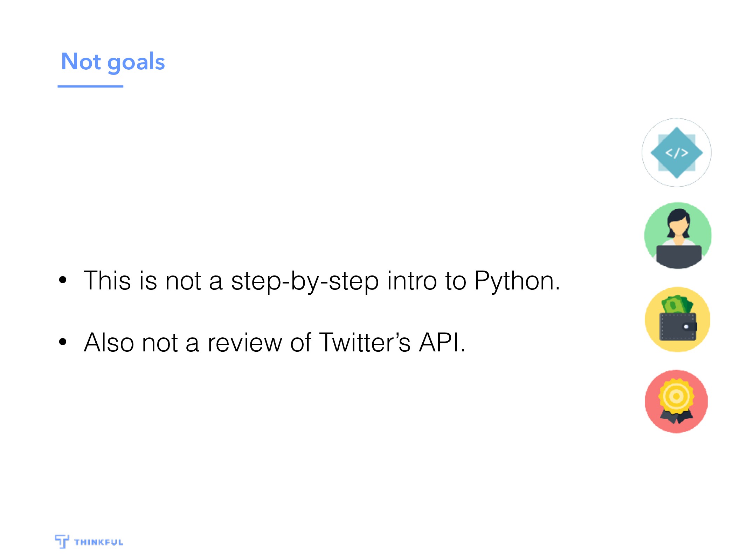Click the blue underline below the title

pos(90,86)
